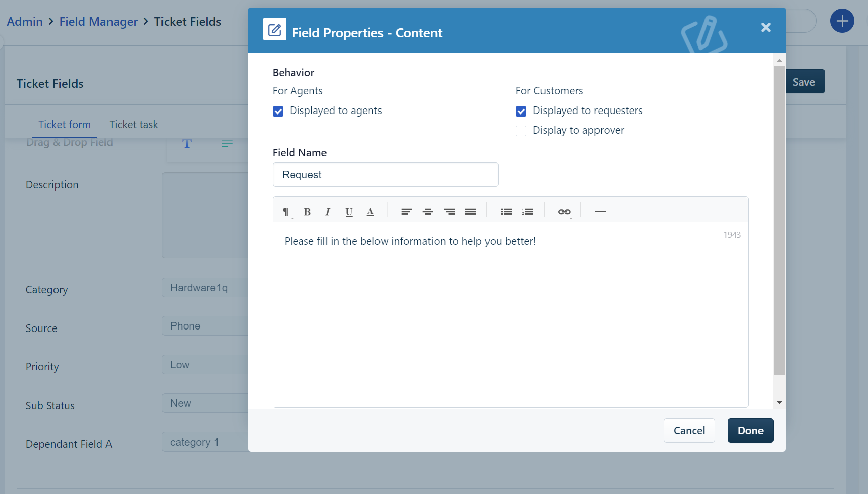The width and height of the screenshot is (868, 494).
Task: Go to Admin breadcrumb
Action: coord(25,22)
